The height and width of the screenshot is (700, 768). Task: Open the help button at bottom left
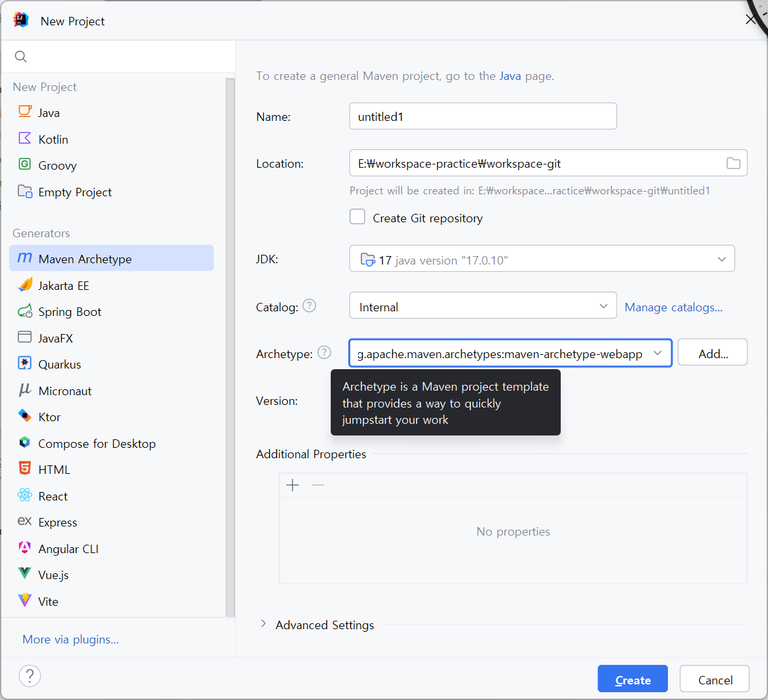(30, 676)
